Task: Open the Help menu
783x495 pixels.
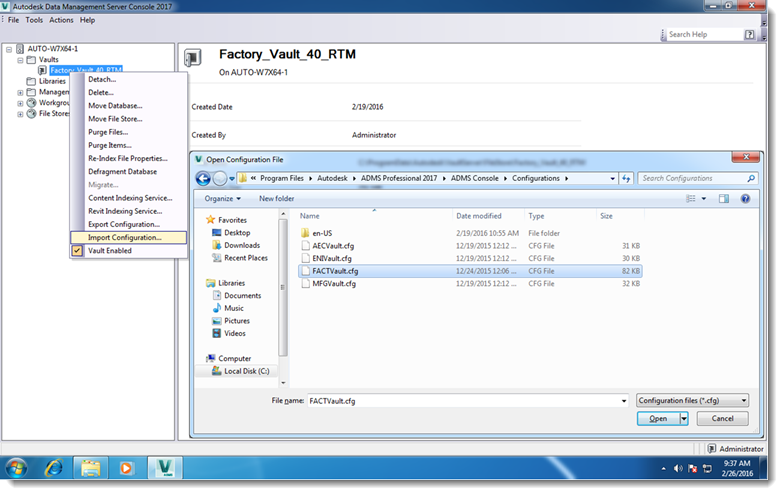Action: tap(87, 20)
